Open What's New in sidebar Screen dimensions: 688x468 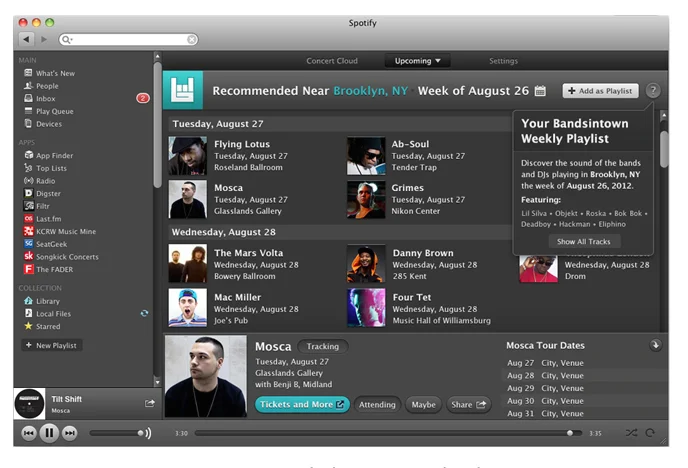(55, 73)
